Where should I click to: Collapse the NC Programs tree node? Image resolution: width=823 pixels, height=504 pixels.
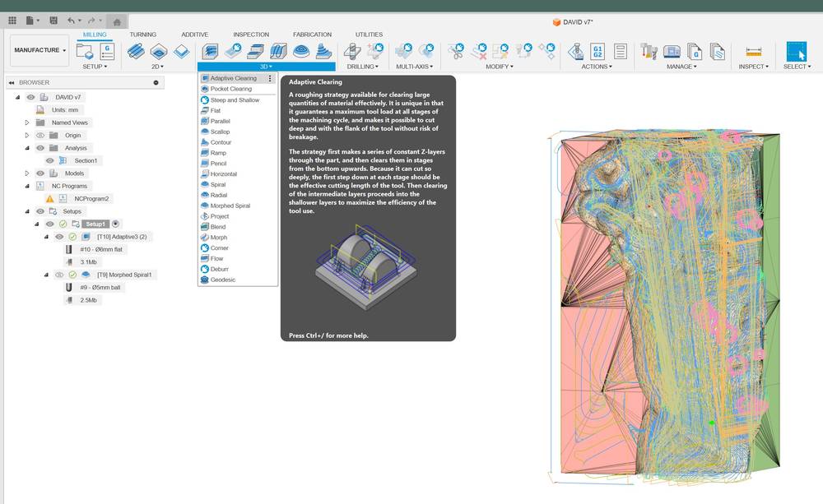point(27,186)
